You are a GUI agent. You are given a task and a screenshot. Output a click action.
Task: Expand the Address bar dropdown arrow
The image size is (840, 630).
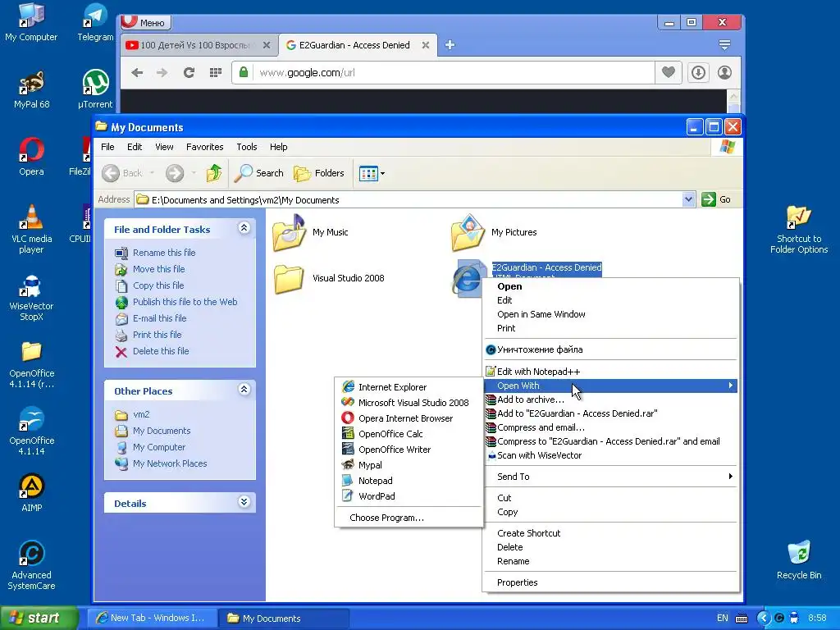tap(688, 199)
